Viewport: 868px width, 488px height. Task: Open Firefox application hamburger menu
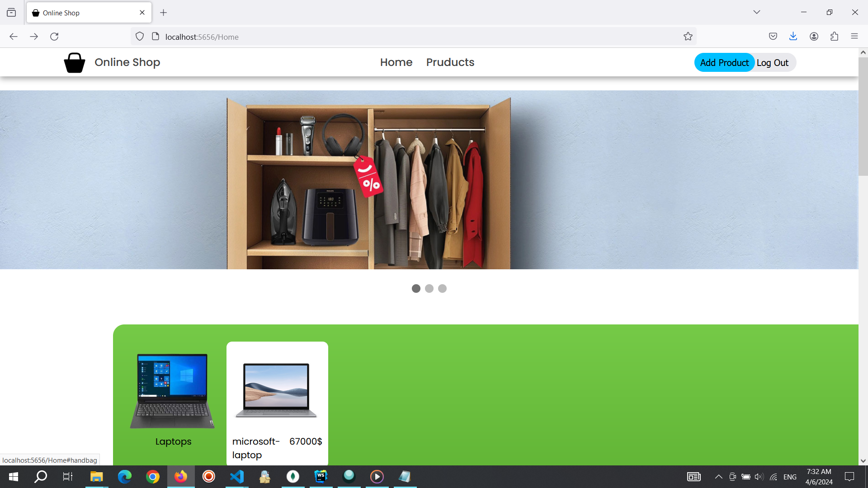pyautogui.click(x=854, y=37)
